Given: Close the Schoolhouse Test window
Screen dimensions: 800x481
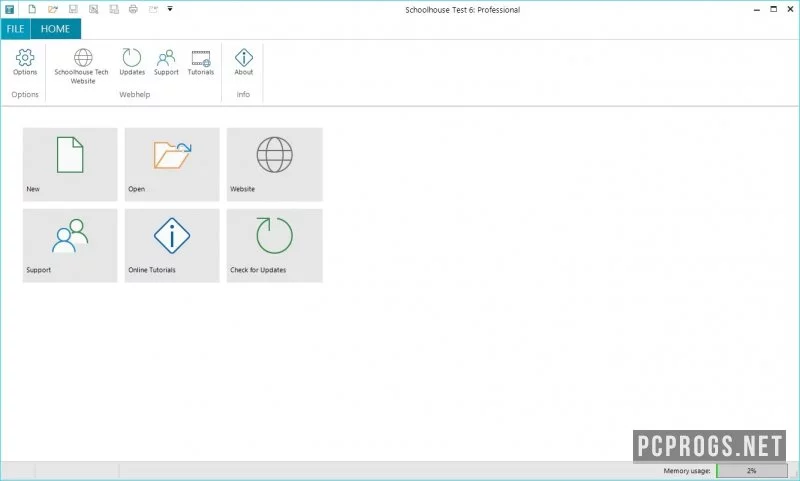Looking at the screenshot, I should 790,9.
